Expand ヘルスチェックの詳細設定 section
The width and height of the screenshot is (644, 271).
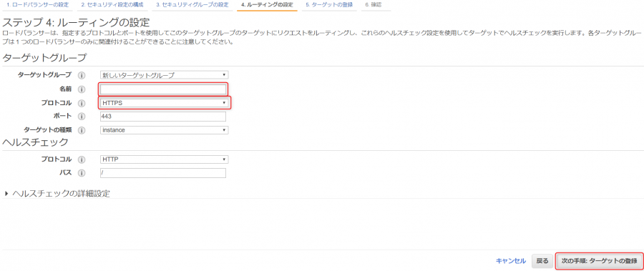(57, 193)
